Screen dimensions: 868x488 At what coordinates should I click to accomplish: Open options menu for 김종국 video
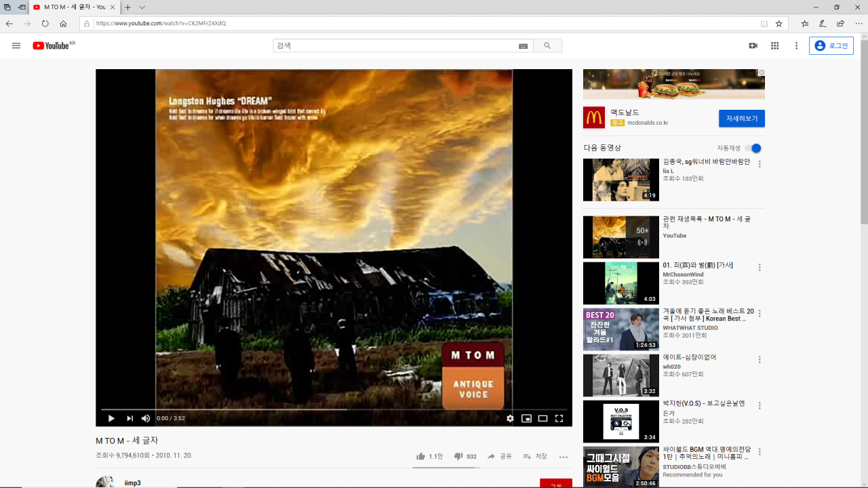pos(759,164)
